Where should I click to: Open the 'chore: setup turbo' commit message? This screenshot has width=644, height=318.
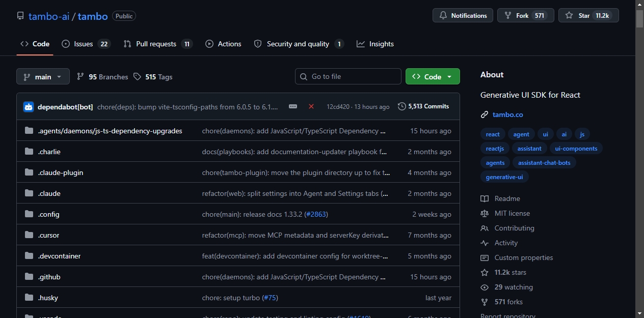coord(231,298)
